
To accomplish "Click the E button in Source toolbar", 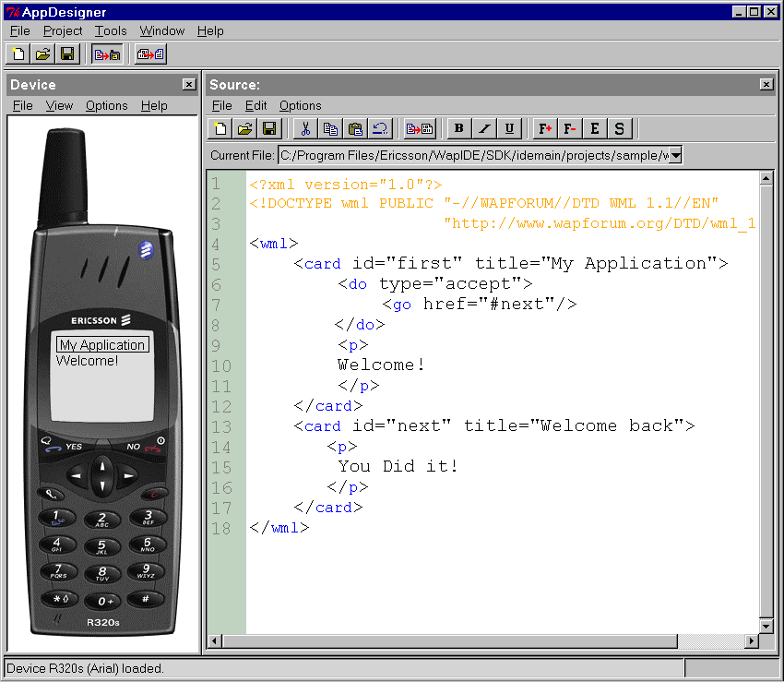I will pyautogui.click(x=595, y=129).
